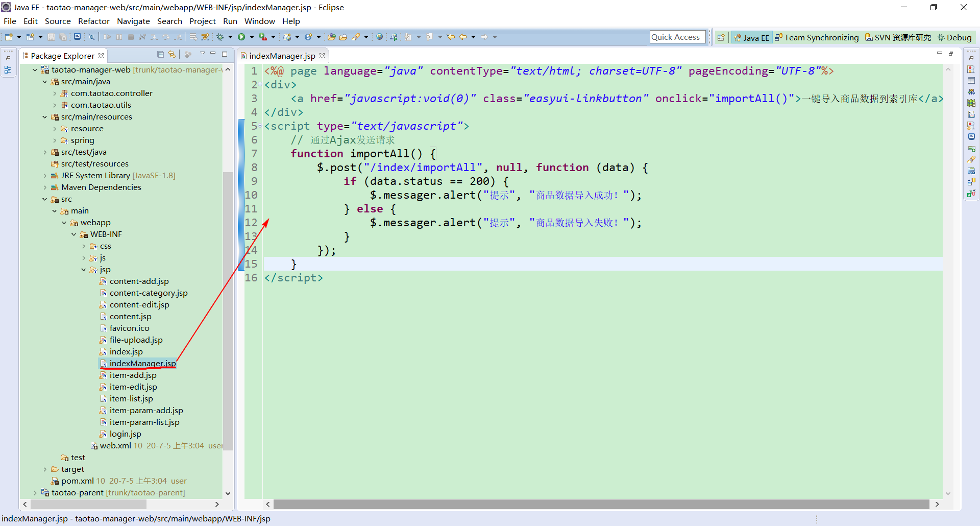Viewport: 980px width, 526px height.
Task: Toggle Link with Editor in Package Explorer
Action: click(172, 55)
